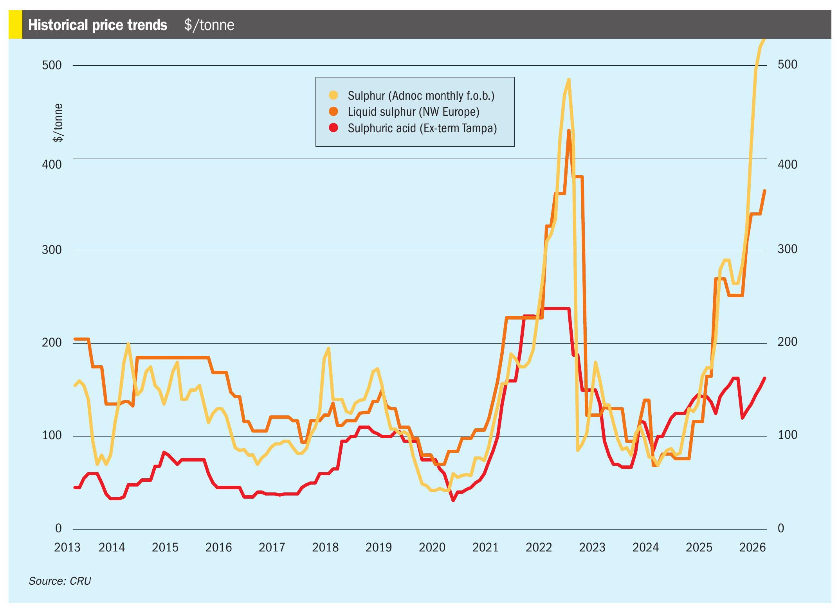Click the yellow Sulphur Adnoc legend dot
The height and width of the screenshot is (616, 840).
click(x=333, y=95)
